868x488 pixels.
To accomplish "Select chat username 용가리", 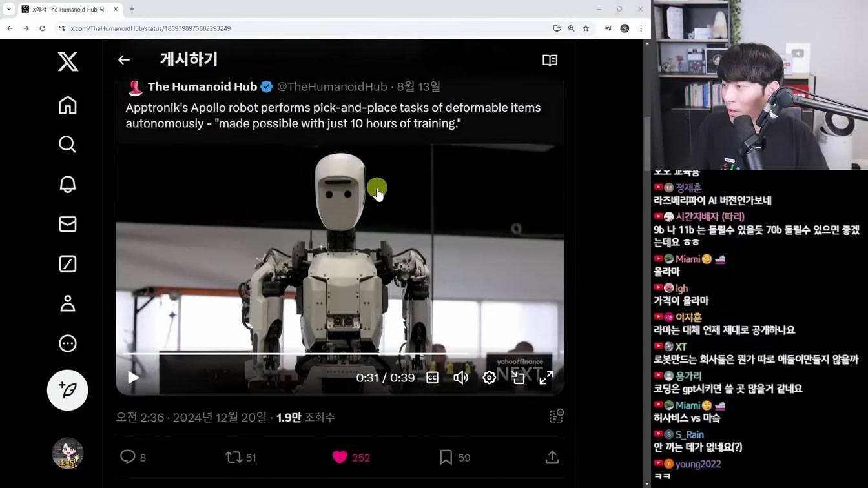I will 688,376.
